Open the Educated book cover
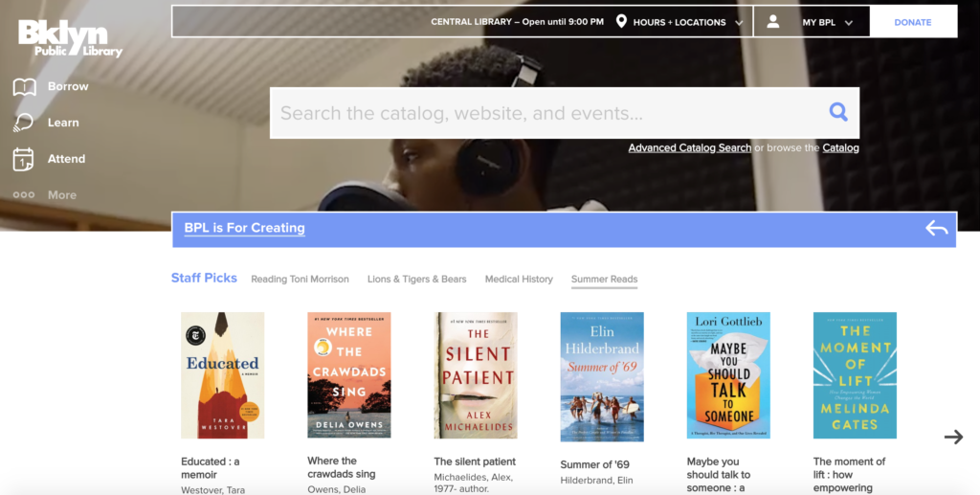The image size is (980, 495). 222,375
